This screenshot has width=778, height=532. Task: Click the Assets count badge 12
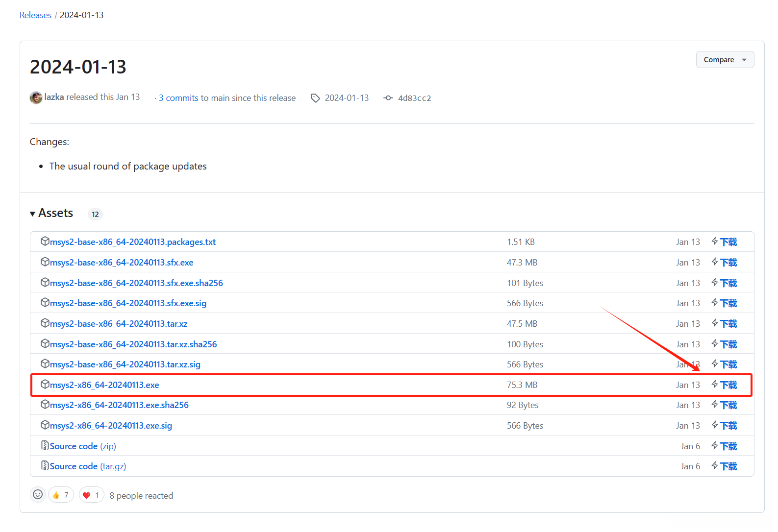95,214
